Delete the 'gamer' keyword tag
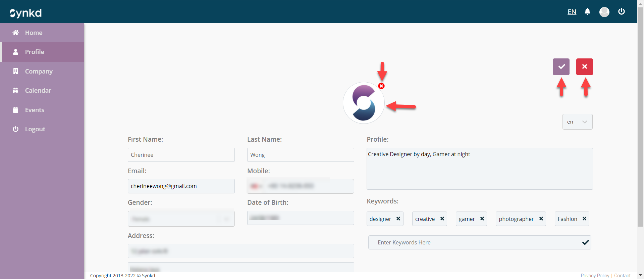The width and height of the screenshot is (644, 279). (482, 219)
